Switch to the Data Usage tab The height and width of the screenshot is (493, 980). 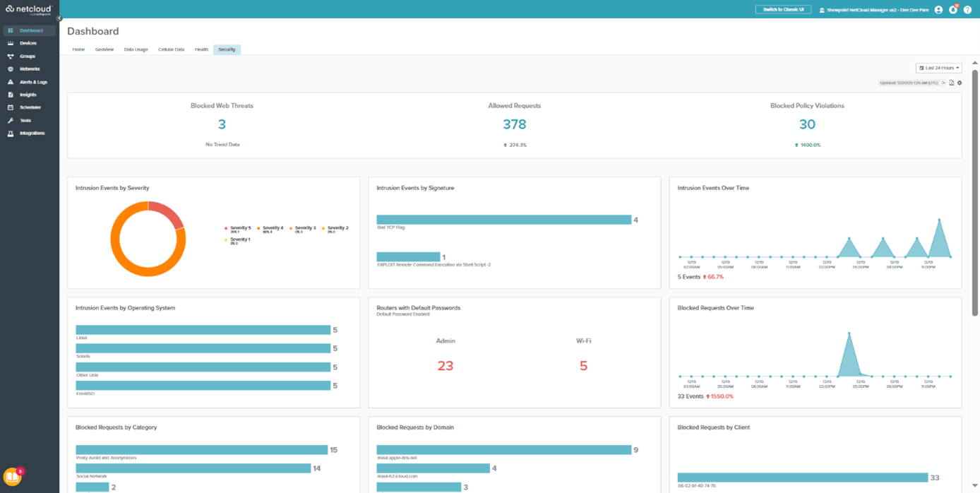click(x=136, y=49)
